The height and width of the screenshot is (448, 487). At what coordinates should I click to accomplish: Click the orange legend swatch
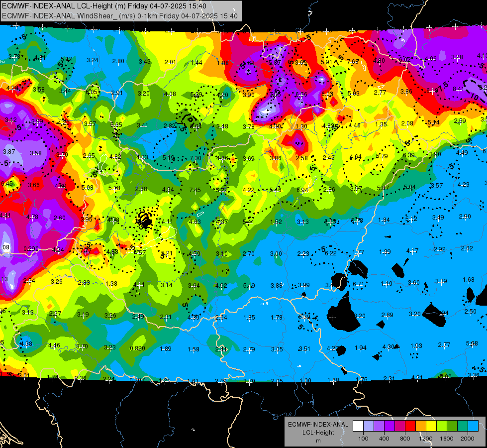click(421, 426)
